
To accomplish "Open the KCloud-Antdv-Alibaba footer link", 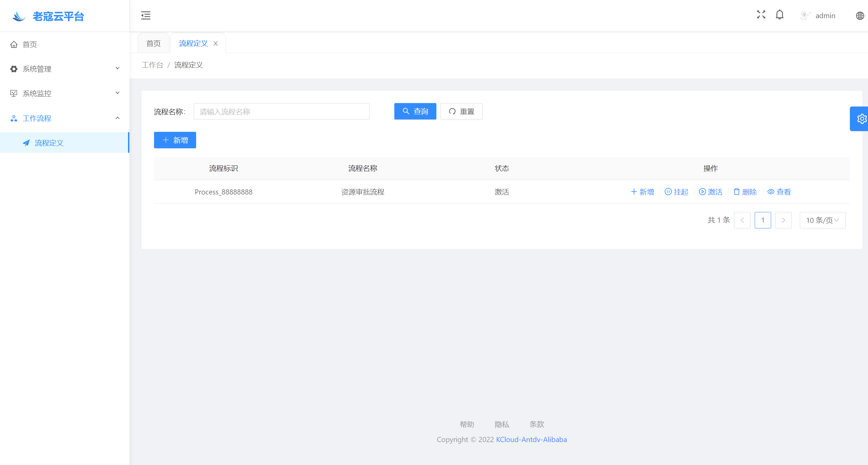I will 531,439.
